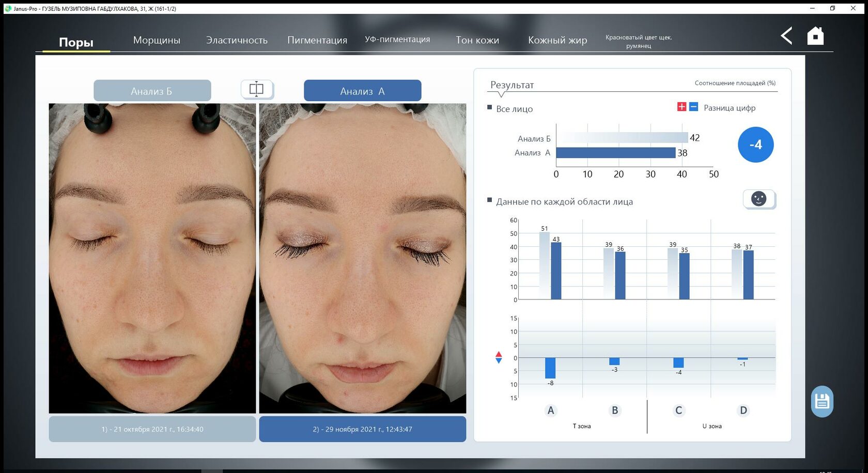
Task: Click the Анализ Б button
Action: tap(152, 91)
